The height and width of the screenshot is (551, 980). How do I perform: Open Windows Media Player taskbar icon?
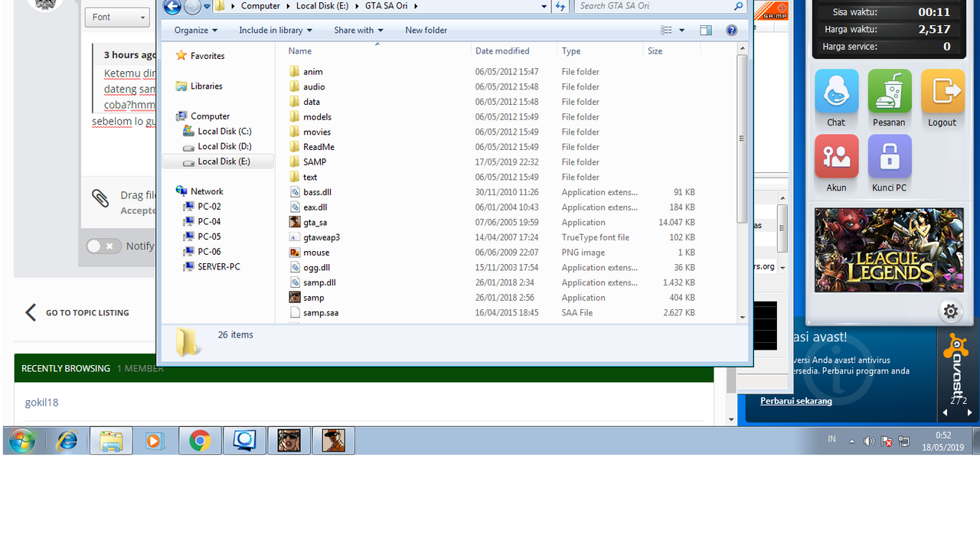(155, 442)
